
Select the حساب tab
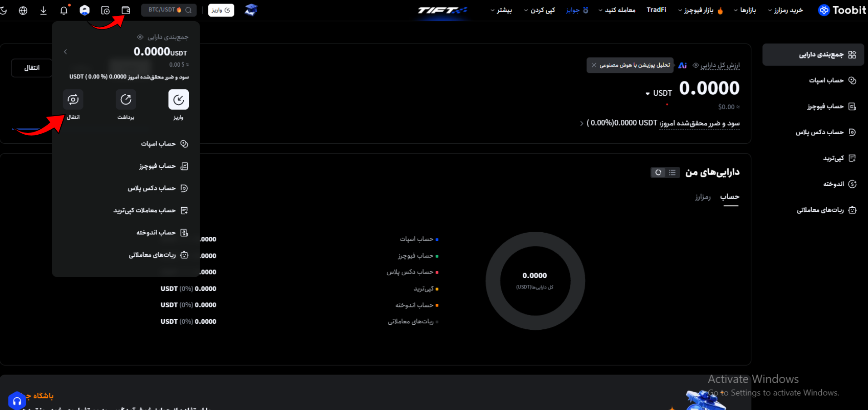pyautogui.click(x=730, y=197)
